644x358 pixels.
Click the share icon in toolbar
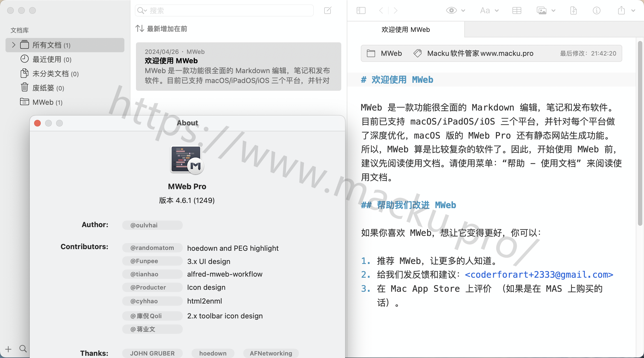tap(621, 10)
